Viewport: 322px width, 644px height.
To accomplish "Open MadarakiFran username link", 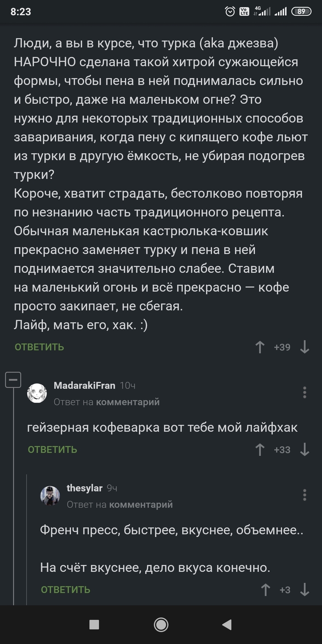I will point(85,385).
